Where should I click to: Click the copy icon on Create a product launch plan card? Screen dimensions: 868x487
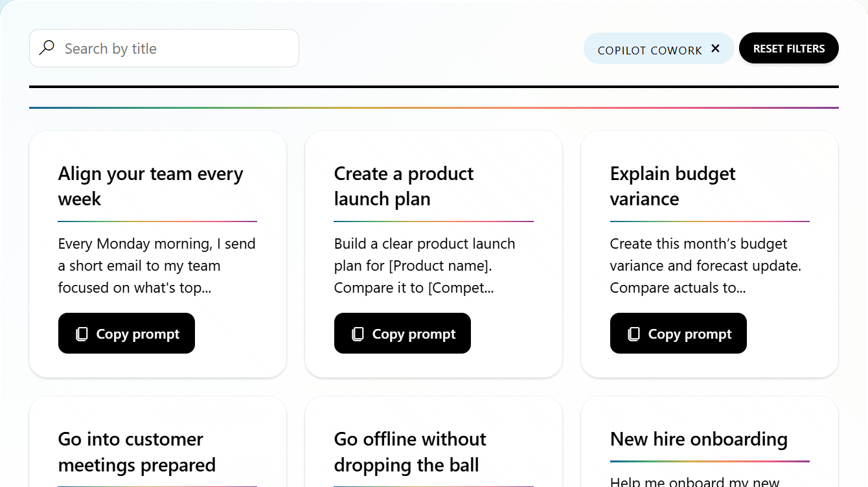tap(358, 334)
